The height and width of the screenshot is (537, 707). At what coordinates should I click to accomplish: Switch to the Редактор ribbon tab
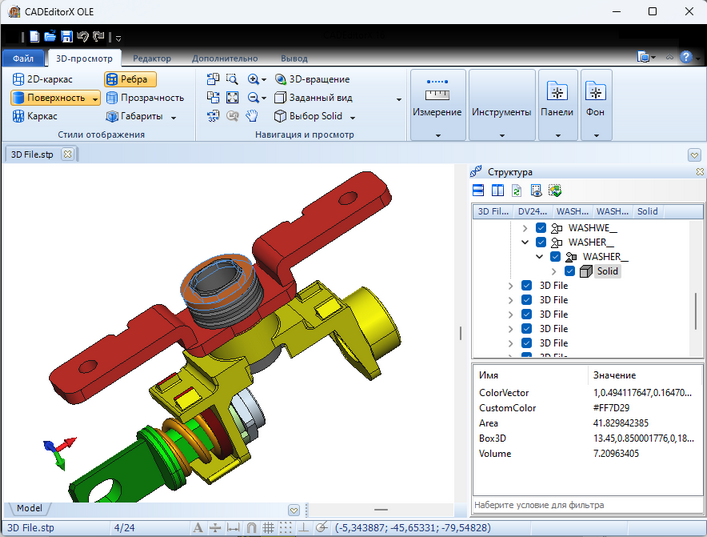coord(151,59)
